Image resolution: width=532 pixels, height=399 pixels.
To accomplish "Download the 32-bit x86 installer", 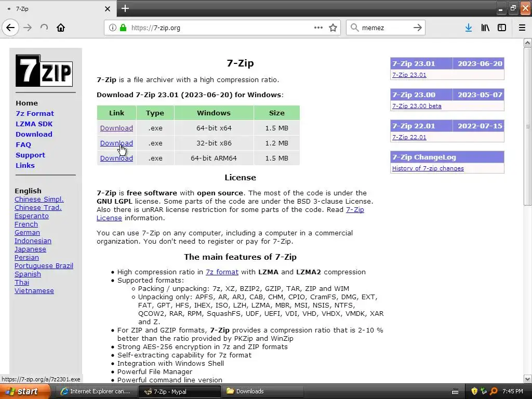I will [x=116, y=143].
